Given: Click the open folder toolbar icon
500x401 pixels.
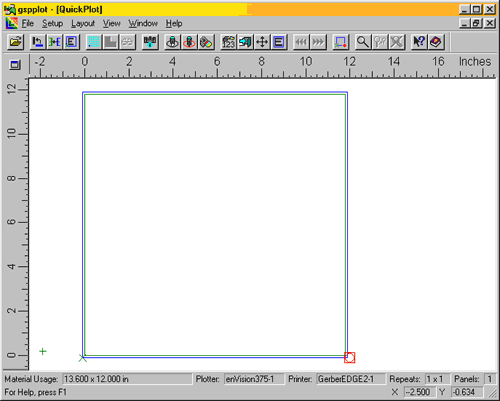Looking at the screenshot, I should click(15, 42).
